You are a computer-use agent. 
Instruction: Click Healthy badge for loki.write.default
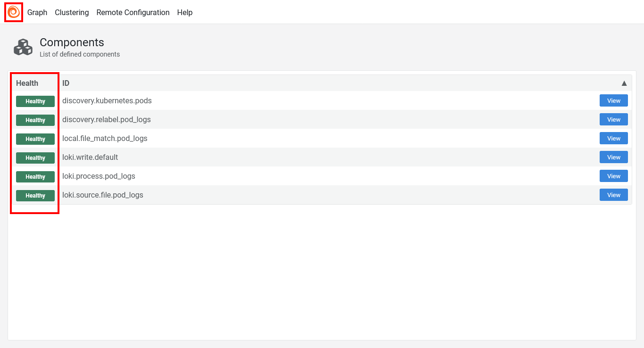tap(35, 158)
